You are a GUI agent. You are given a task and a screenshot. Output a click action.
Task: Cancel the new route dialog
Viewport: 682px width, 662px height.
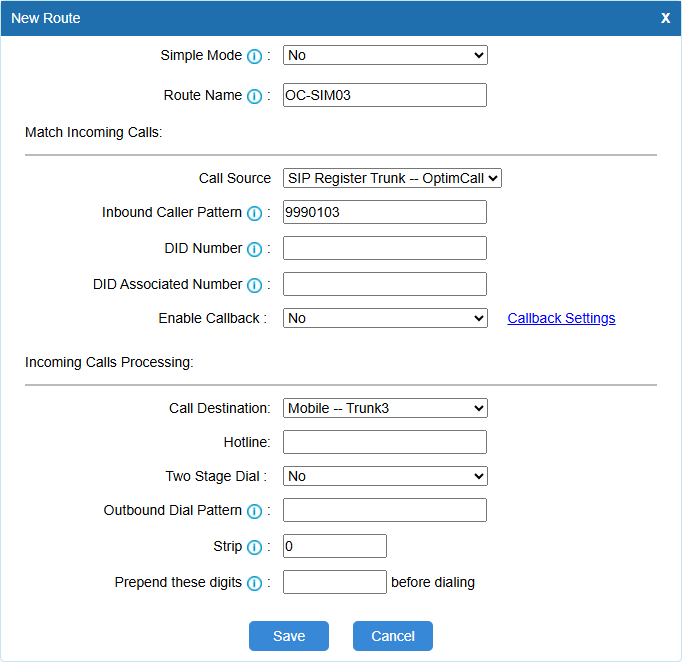click(x=393, y=636)
